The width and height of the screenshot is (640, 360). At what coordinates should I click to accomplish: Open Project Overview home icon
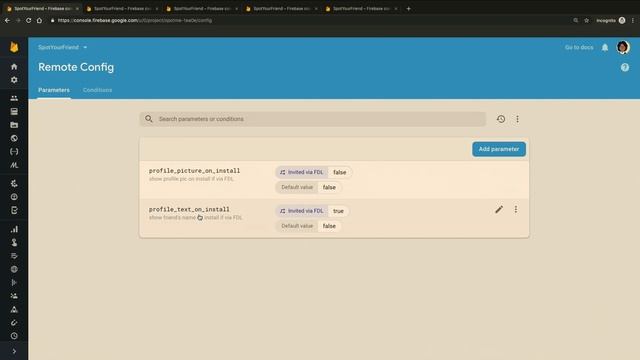[x=14, y=67]
